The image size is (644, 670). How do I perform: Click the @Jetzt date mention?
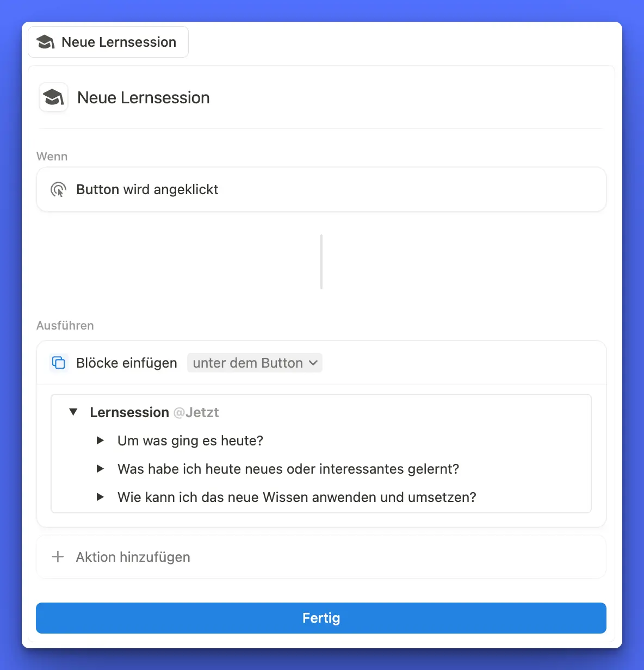point(196,412)
